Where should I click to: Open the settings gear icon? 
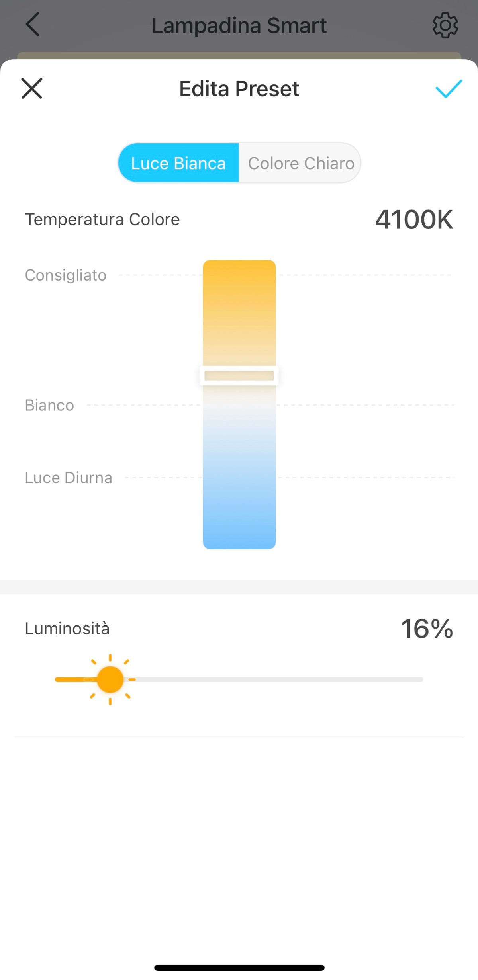click(445, 25)
